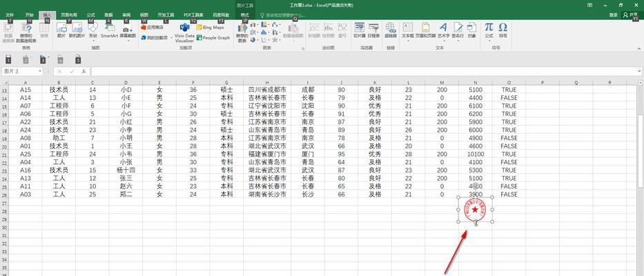Open Bing Maps add-in

pos(213,28)
